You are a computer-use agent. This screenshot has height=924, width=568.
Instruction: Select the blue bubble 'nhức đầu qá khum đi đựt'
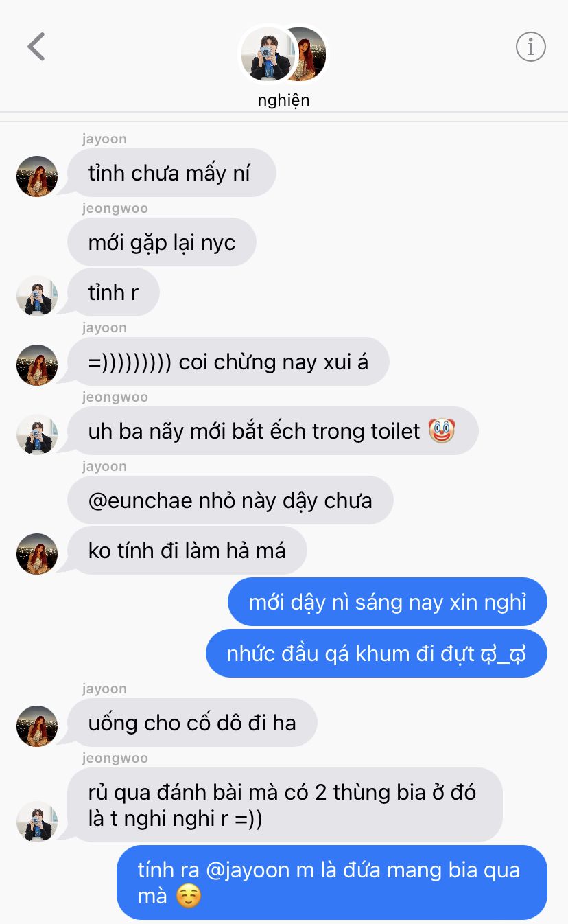(x=377, y=653)
